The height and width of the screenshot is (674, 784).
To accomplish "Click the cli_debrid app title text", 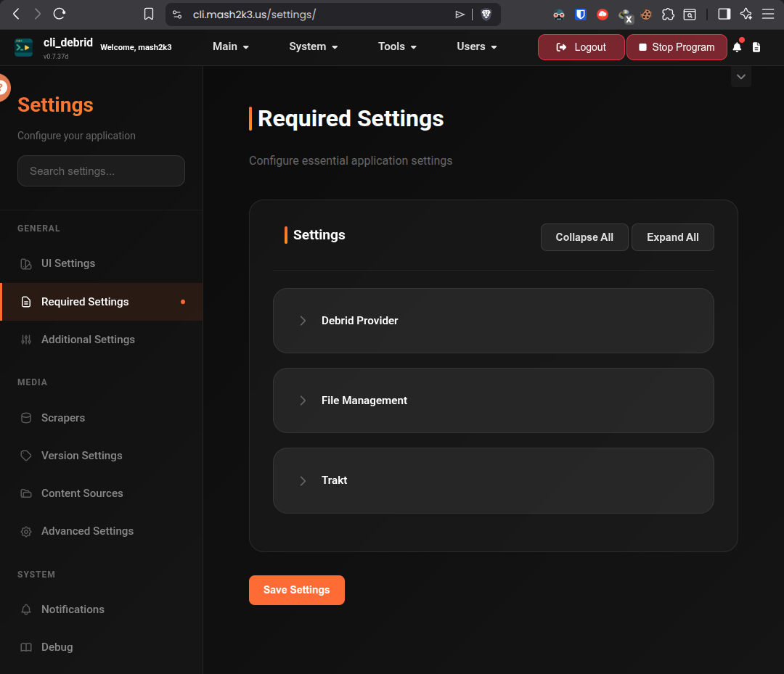I will [x=68, y=43].
